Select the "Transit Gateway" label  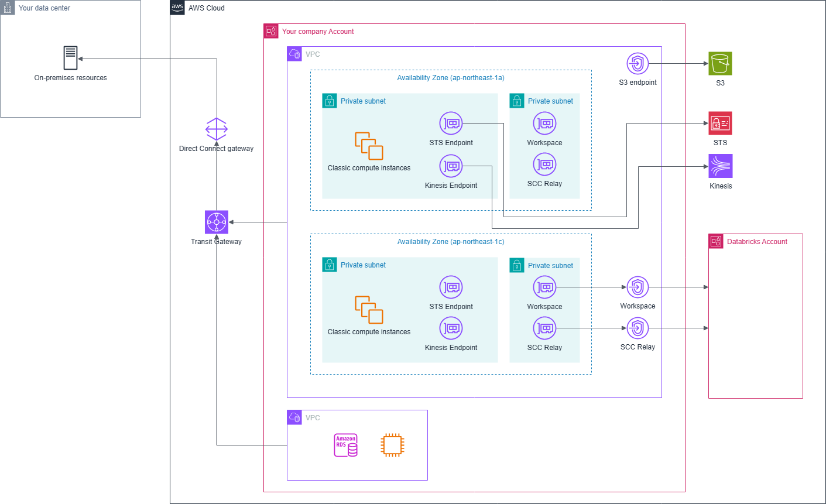(x=216, y=242)
